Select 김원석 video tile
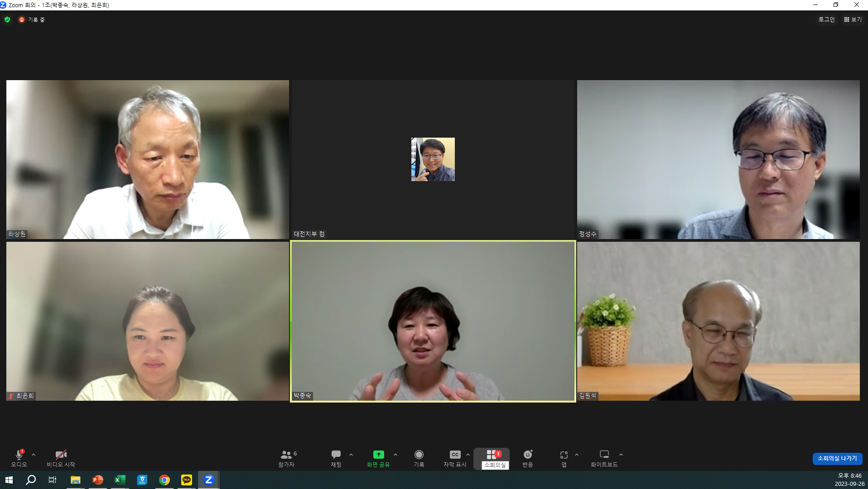Screen dimensions: 868x489 coord(718,321)
